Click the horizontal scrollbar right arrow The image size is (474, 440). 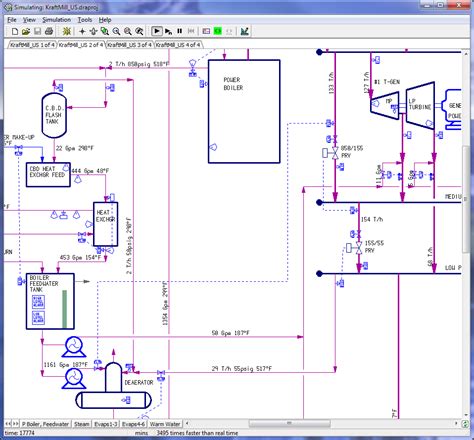click(456, 423)
